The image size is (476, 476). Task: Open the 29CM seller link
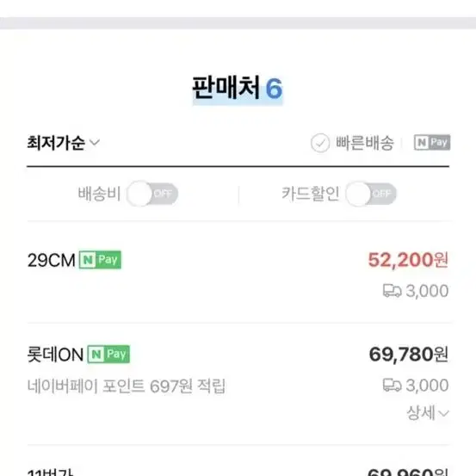51,260
